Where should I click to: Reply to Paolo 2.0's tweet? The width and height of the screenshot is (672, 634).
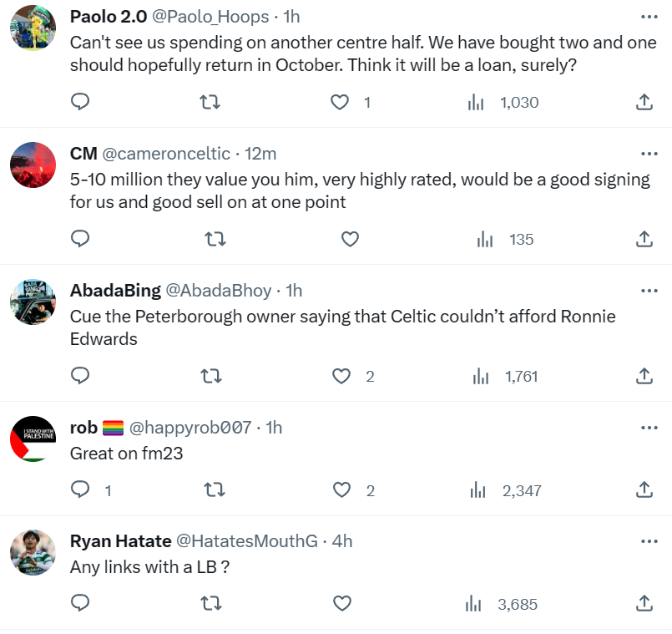point(79,101)
